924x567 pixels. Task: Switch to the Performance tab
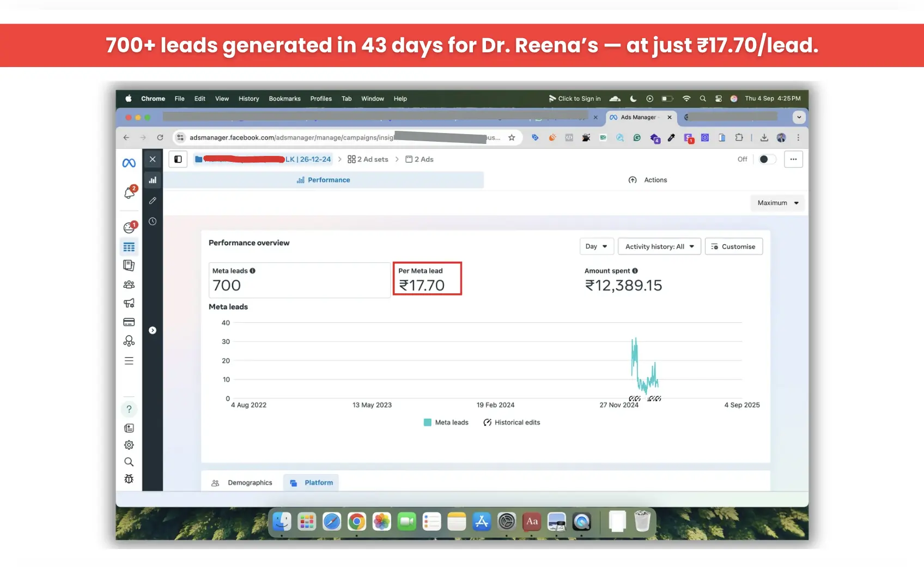coord(324,180)
